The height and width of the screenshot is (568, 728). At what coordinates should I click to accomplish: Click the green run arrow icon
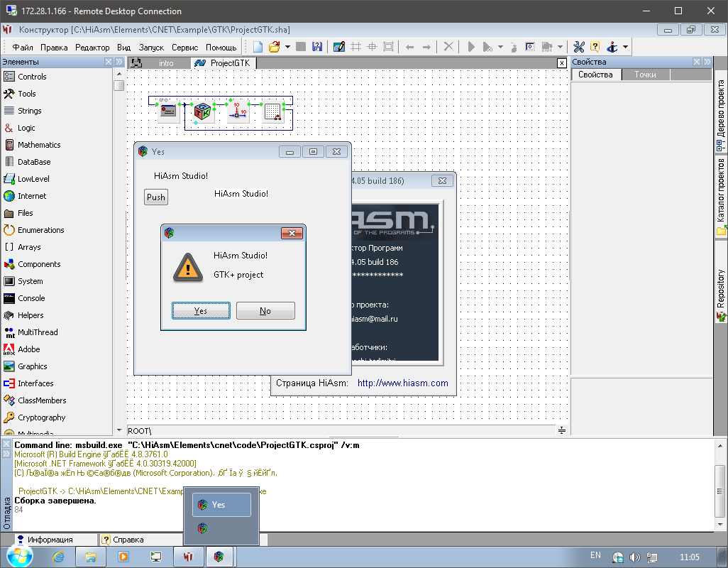470,47
